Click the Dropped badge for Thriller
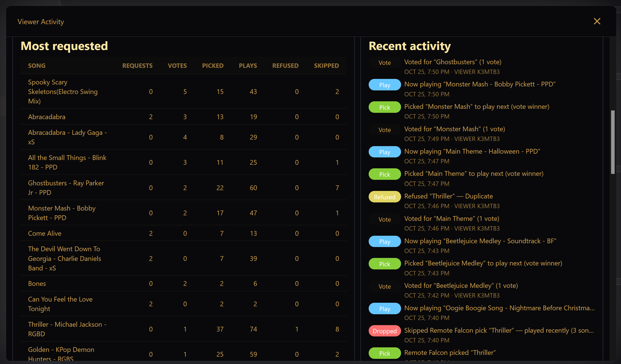Viewport: 621px width, 364px height. point(384,331)
